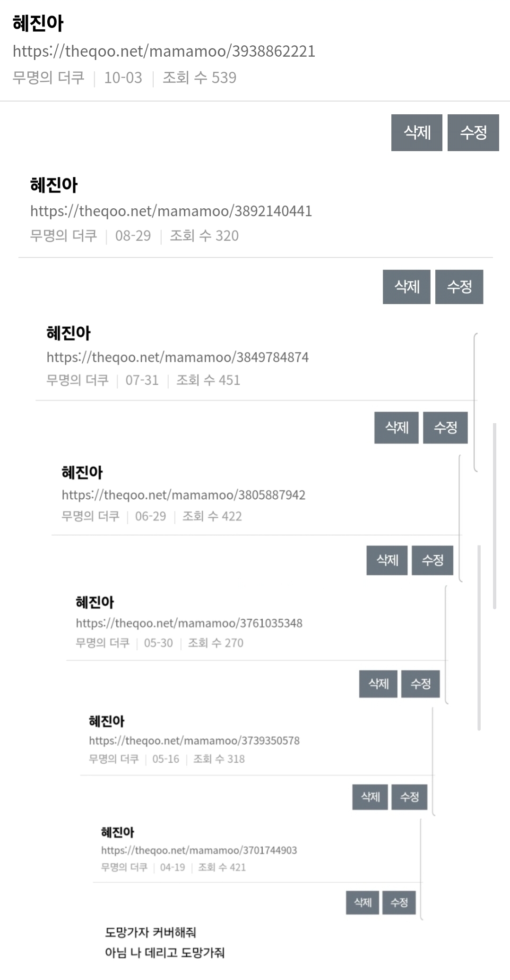
Task: Click the outermost gray vertical scrollbar
Action: pos(494,516)
